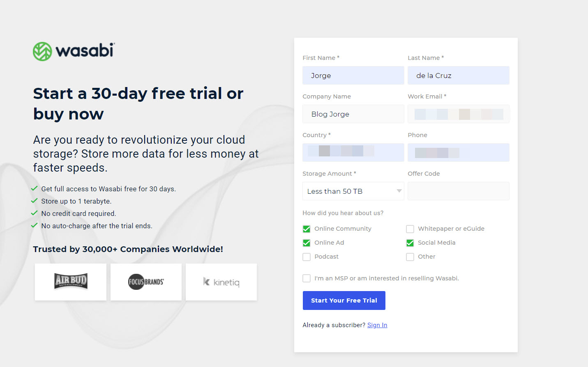Click the Country field

pos(353,153)
